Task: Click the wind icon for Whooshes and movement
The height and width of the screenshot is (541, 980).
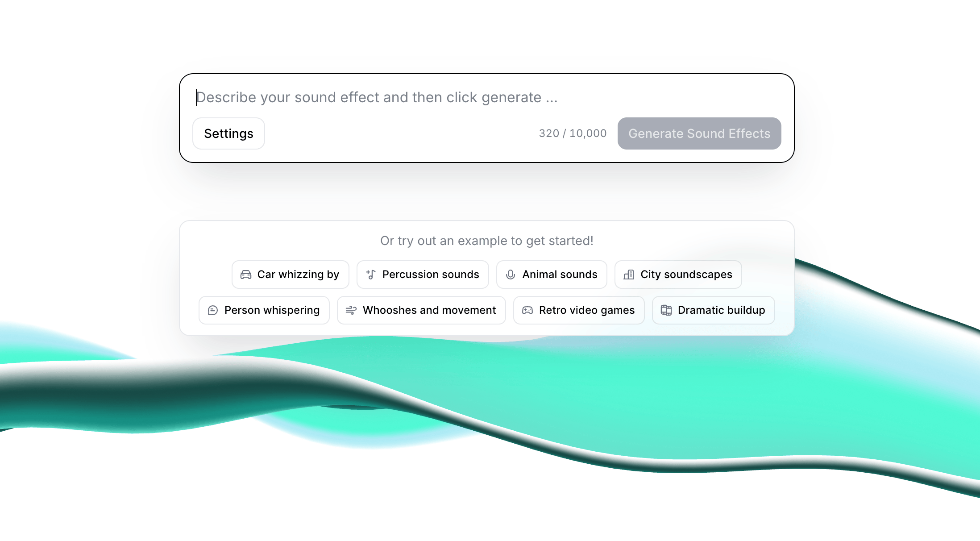Action: tap(351, 310)
